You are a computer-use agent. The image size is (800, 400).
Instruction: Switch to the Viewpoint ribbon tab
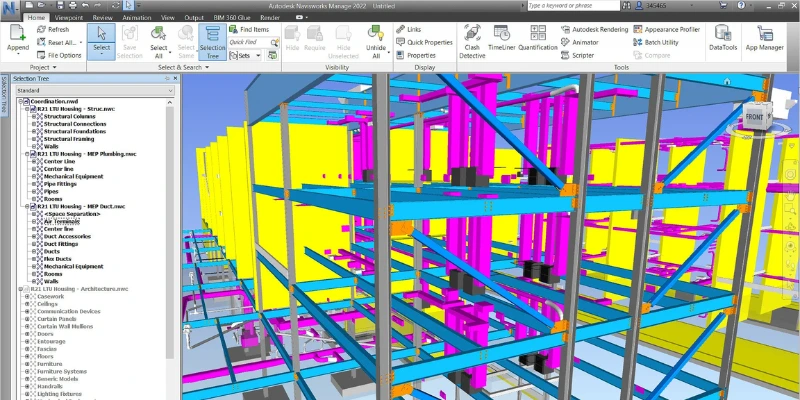click(x=68, y=17)
